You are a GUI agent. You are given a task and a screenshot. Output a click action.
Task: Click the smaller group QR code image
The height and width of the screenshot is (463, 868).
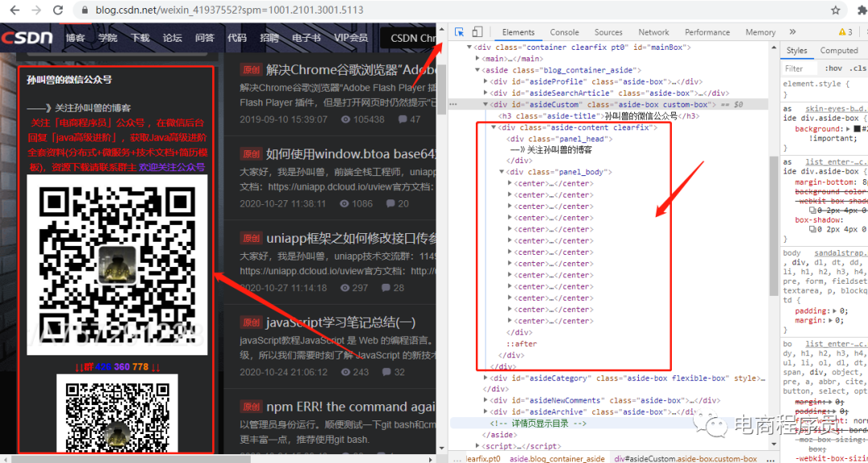pos(117,414)
